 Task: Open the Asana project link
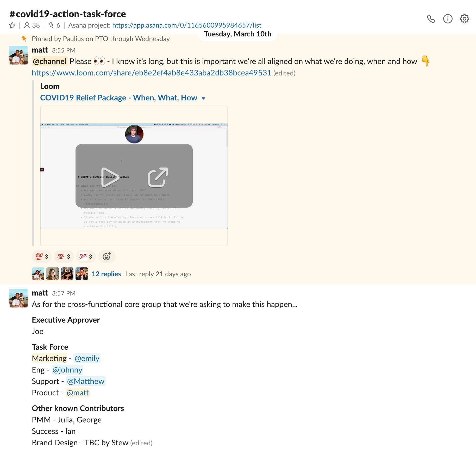(x=187, y=25)
